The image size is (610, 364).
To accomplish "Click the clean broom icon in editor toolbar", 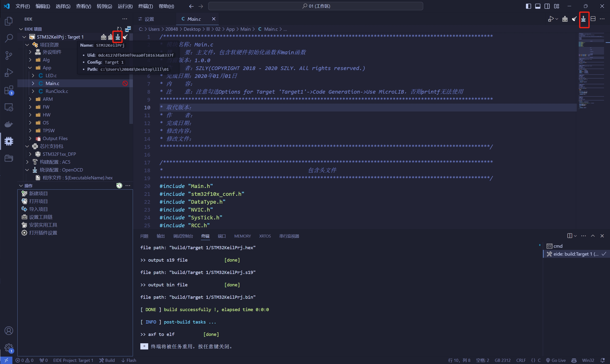I will [x=574, y=19].
